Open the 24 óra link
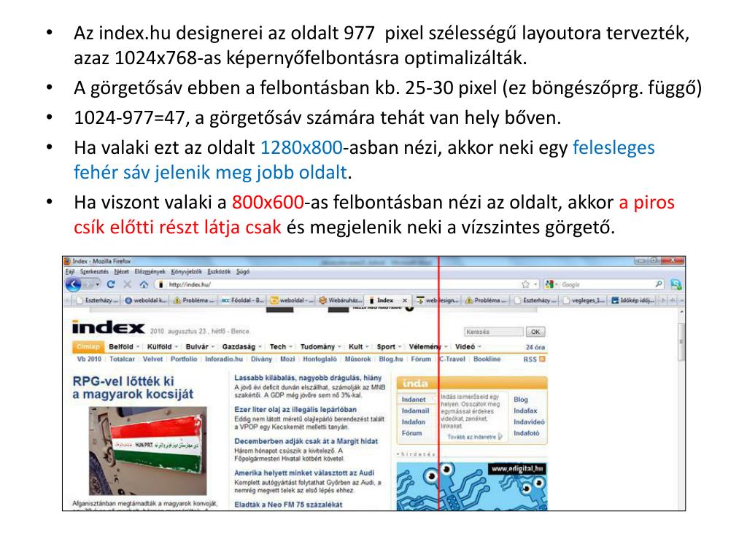Image resolution: width=747 pixels, height=560 pixels. pyautogui.click(x=535, y=347)
